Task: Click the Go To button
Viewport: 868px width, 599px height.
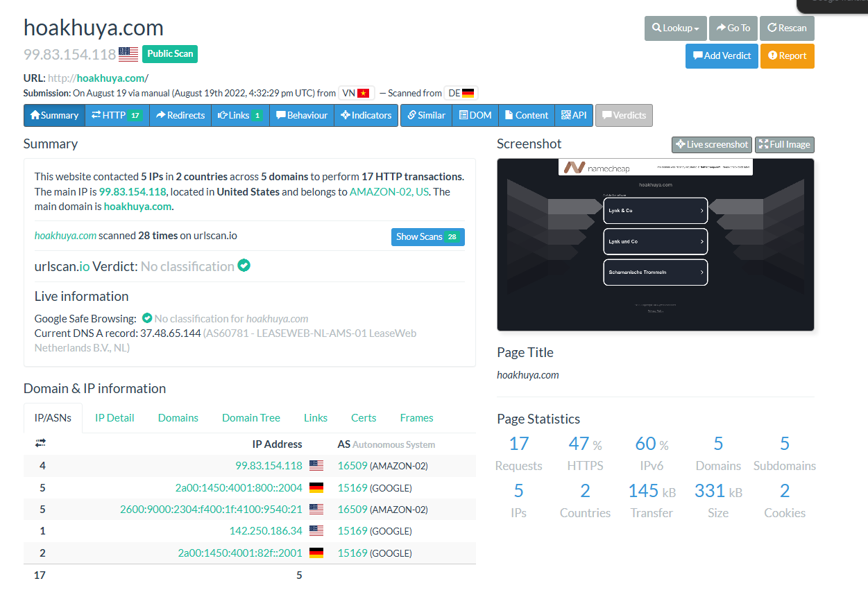Action: (x=733, y=28)
